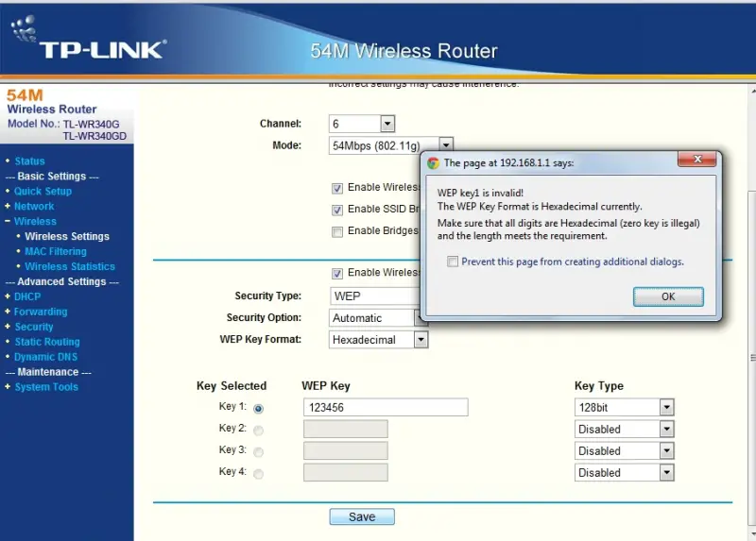Open the Key 2 type Disabled dropdown
Image resolution: width=756 pixels, height=541 pixels.
click(624, 430)
